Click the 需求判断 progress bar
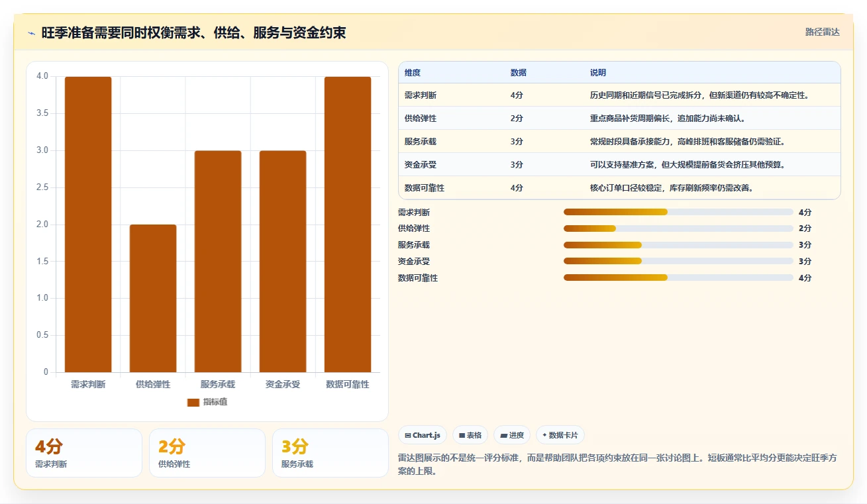The width and height of the screenshot is (867, 504). click(678, 212)
